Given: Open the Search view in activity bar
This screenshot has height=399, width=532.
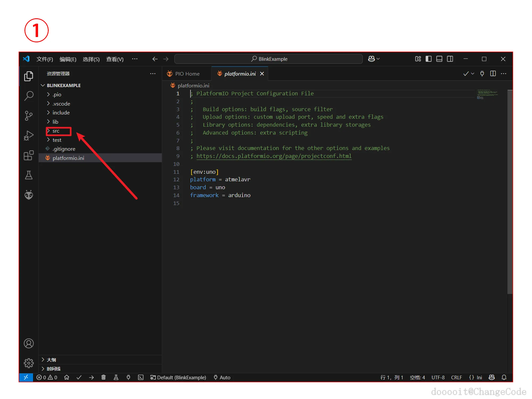Looking at the screenshot, I should coord(29,96).
